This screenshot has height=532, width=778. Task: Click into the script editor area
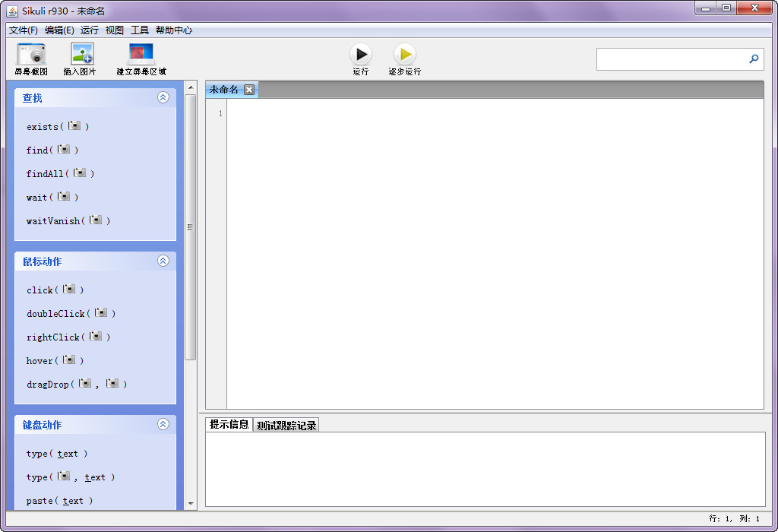point(495,254)
